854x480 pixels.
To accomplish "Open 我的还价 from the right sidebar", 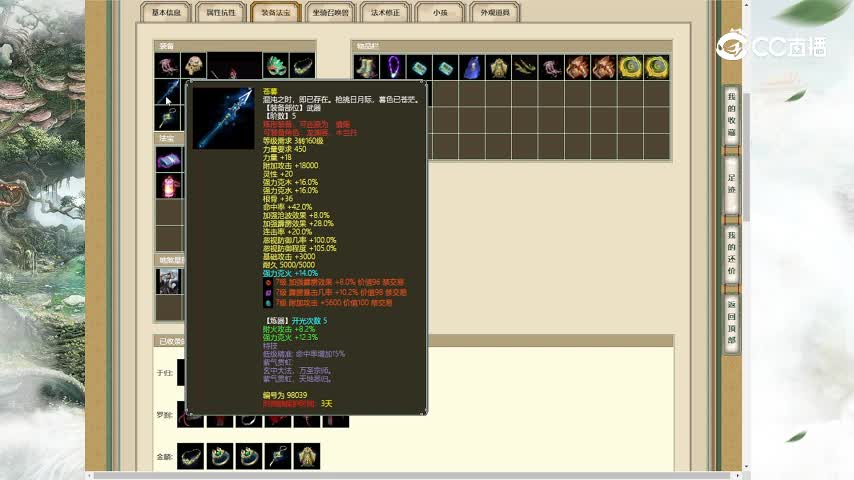I will coord(731,253).
